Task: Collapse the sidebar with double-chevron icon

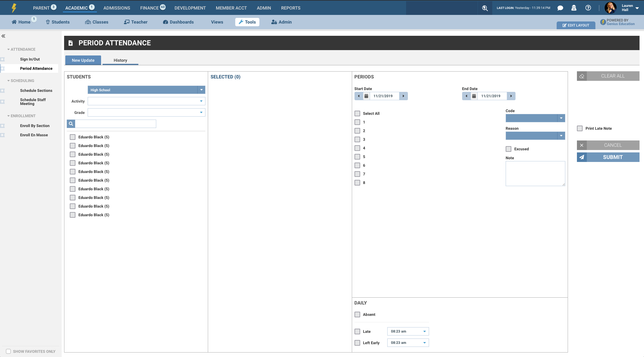Action: point(4,36)
